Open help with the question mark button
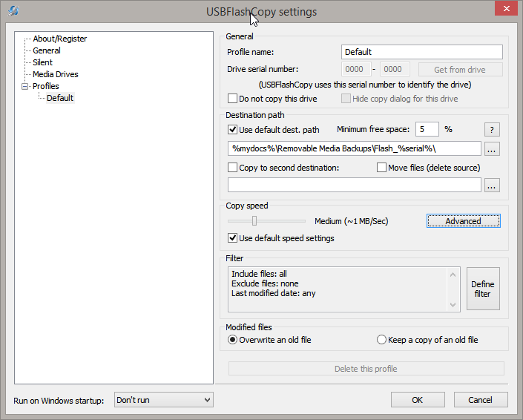This screenshot has height=420, width=523. (492, 130)
